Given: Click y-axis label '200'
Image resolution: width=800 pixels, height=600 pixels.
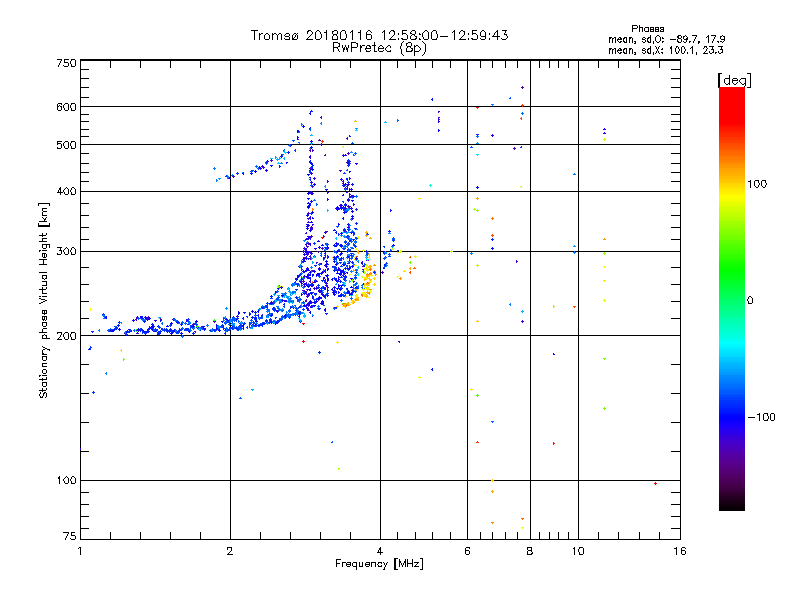Looking at the screenshot, I should click(66, 336).
